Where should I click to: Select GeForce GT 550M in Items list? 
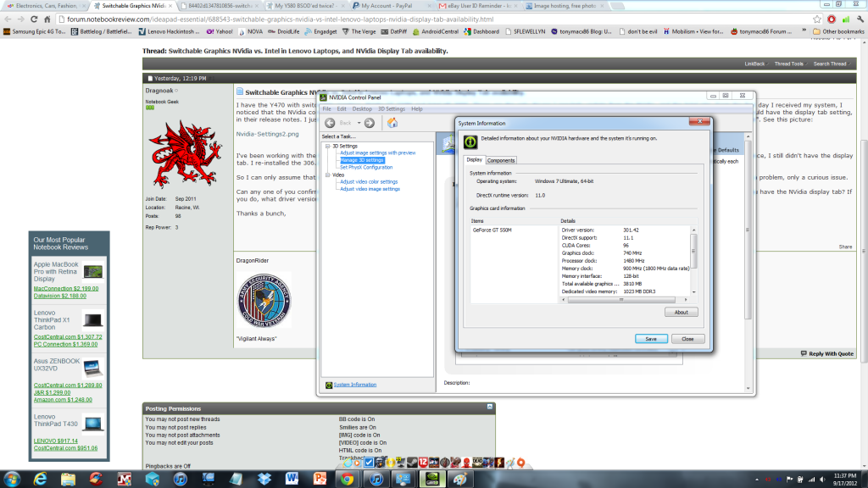(x=492, y=230)
